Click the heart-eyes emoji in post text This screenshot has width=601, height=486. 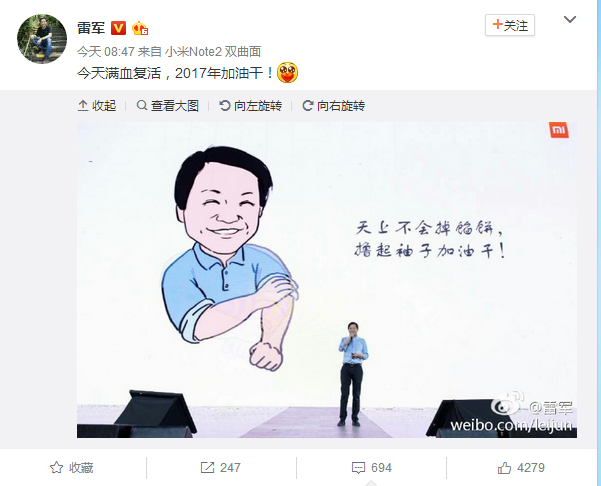287,72
